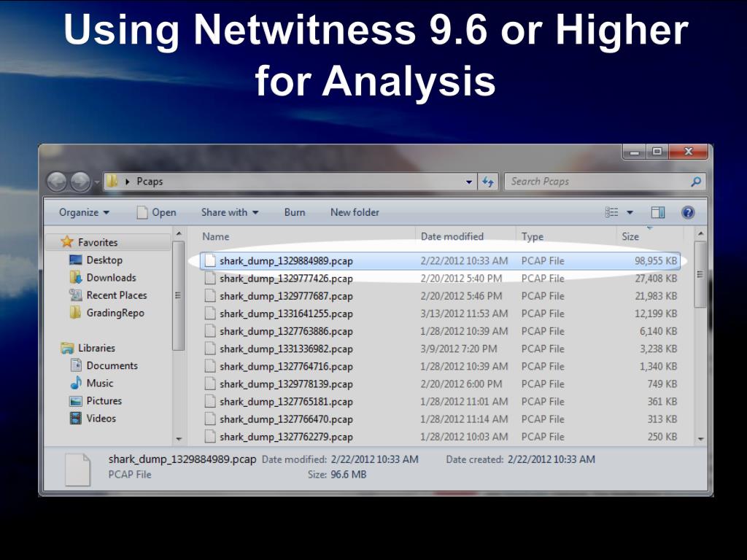The width and height of the screenshot is (747, 560).
Task: Click the Libraries icon in sidebar
Action: point(67,348)
